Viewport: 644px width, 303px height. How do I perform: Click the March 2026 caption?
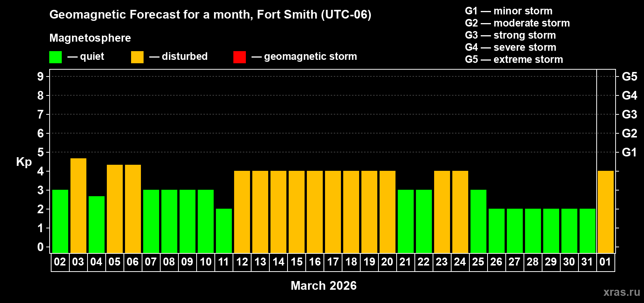click(x=324, y=286)
